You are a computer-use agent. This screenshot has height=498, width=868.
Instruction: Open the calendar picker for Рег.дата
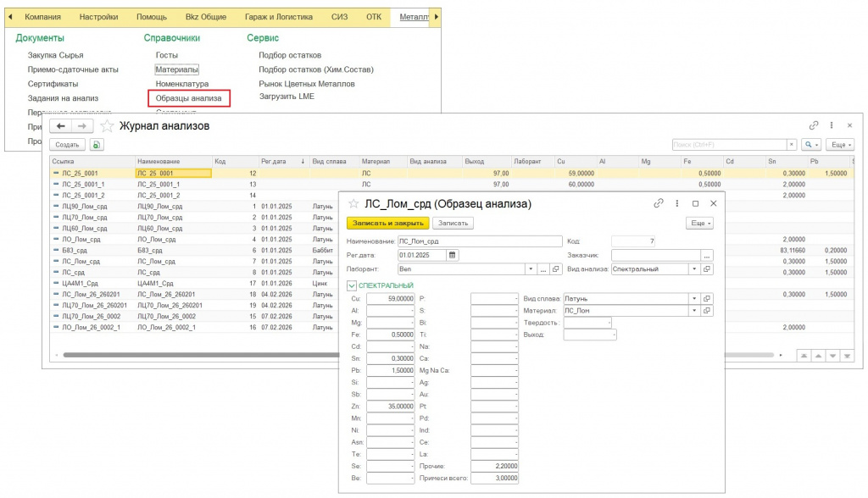[x=453, y=254]
